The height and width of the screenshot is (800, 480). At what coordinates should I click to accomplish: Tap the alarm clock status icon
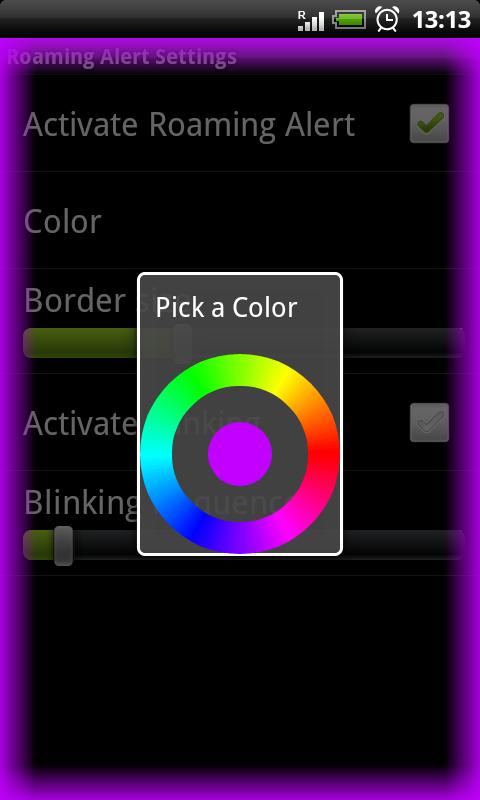coord(387,20)
